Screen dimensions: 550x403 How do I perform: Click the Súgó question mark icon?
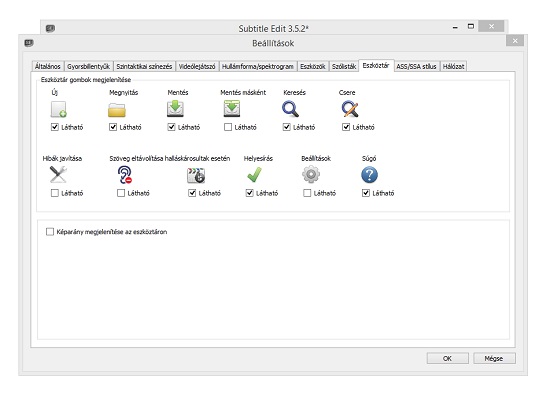[x=369, y=175]
